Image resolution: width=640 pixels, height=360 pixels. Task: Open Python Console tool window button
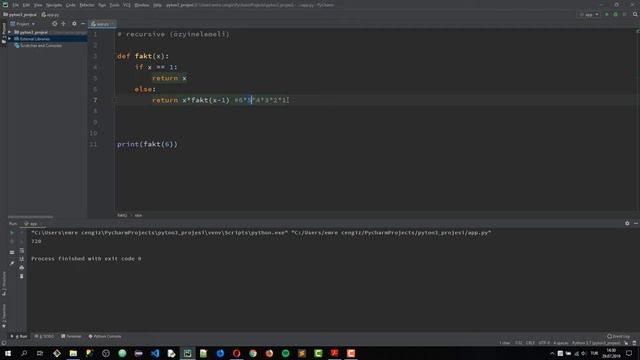(x=105, y=336)
